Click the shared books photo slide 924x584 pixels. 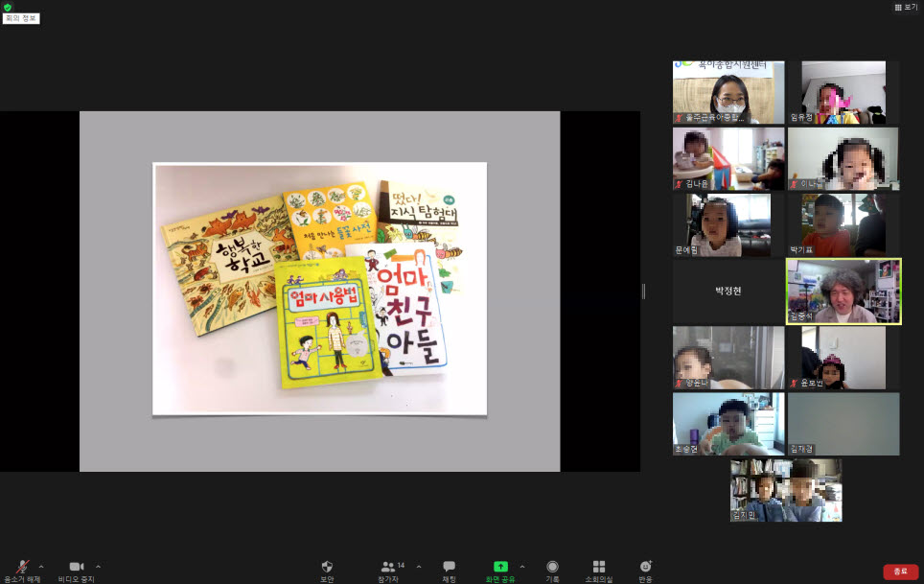tap(319, 289)
